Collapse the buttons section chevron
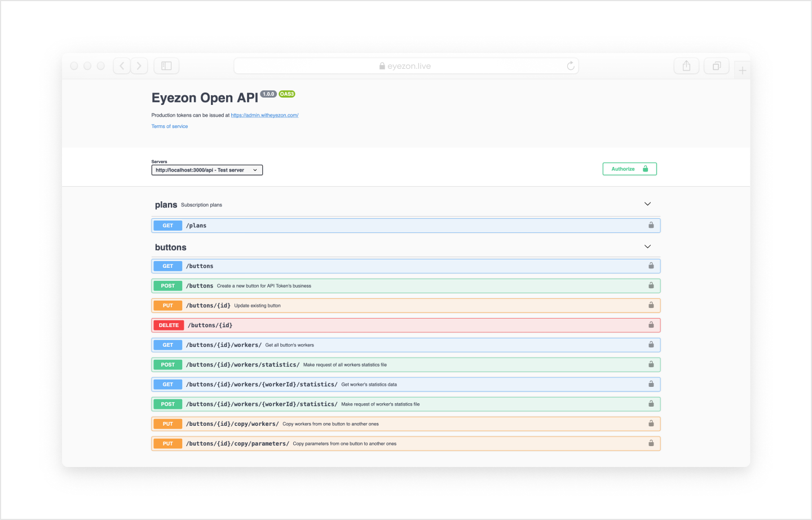The height and width of the screenshot is (520, 812). [x=647, y=246]
